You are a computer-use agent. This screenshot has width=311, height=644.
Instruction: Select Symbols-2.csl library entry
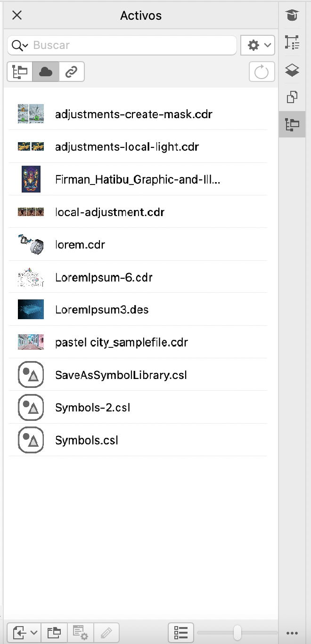(x=92, y=408)
